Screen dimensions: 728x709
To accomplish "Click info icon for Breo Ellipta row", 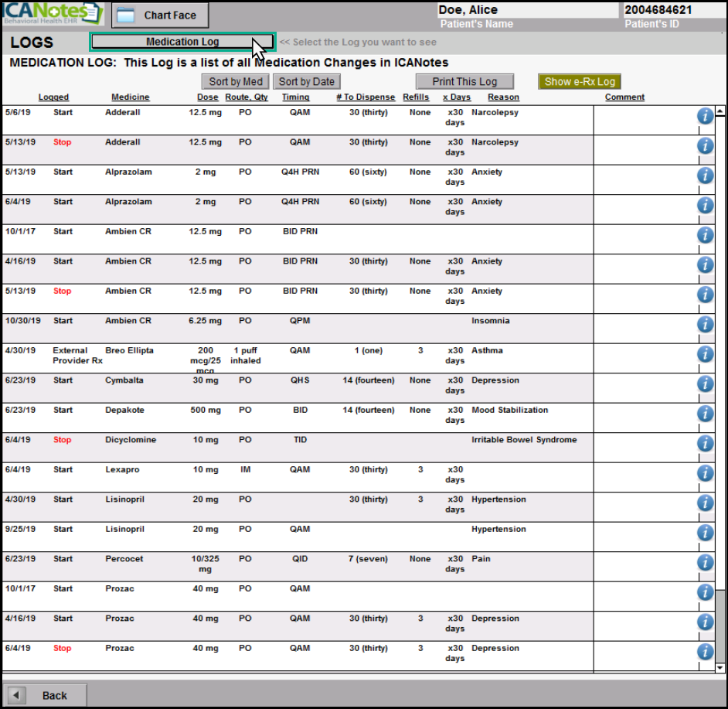I will tap(705, 354).
